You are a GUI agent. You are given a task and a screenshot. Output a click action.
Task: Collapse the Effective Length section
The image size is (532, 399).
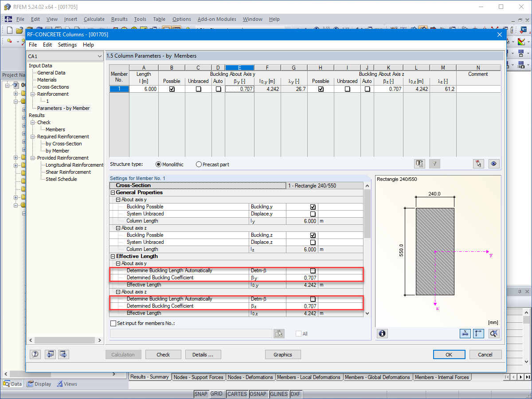[113, 256]
